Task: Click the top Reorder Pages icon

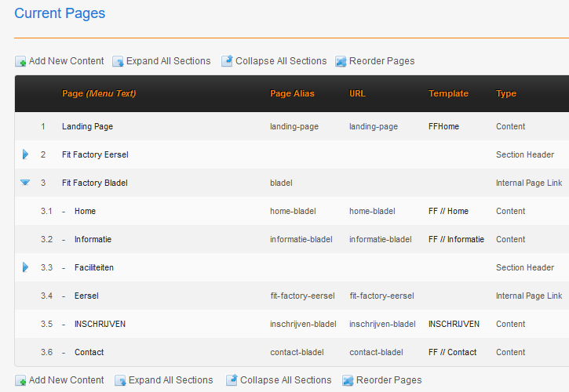Action: (341, 61)
